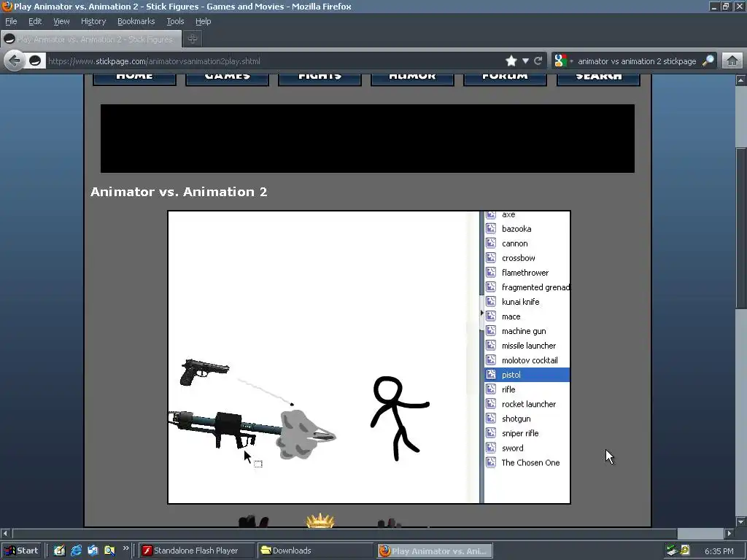Click the Windows Start button

coord(22,551)
